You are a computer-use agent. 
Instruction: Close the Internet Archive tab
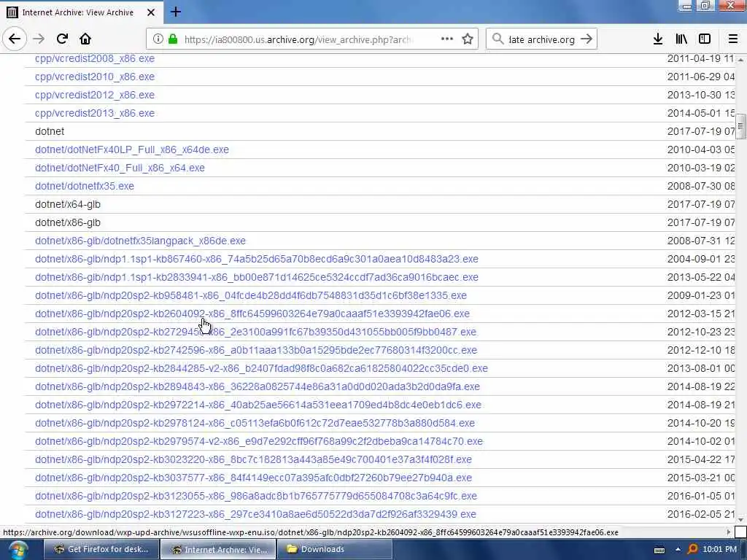pyautogui.click(x=151, y=12)
